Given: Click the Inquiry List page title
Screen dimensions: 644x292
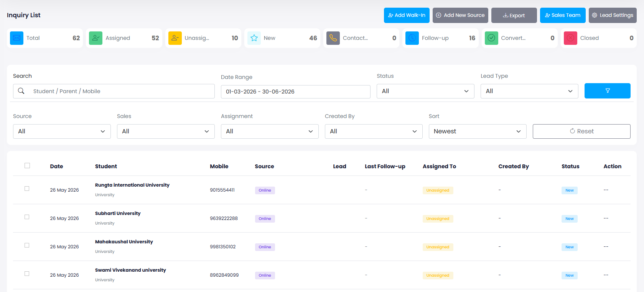Looking at the screenshot, I should click(24, 15).
